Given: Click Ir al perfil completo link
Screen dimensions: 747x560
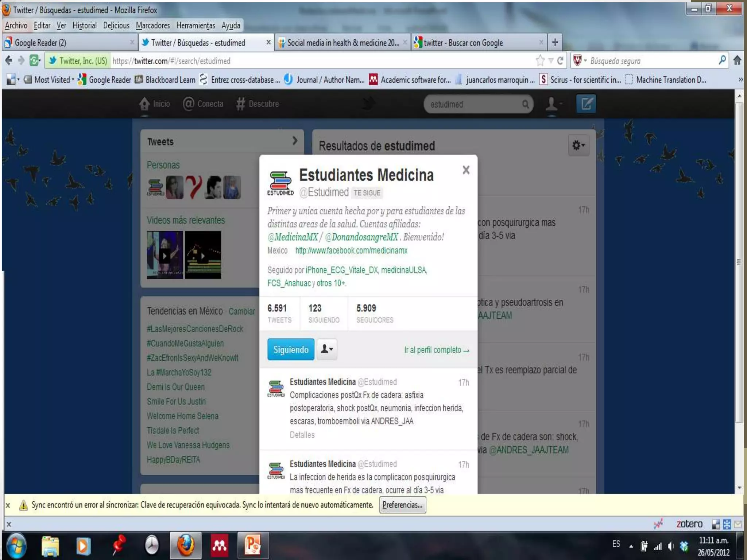Looking at the screenshot, I should 436,350.
